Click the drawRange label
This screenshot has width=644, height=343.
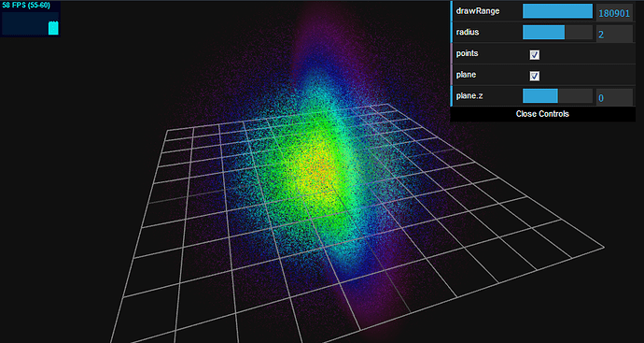coord(478,11)
